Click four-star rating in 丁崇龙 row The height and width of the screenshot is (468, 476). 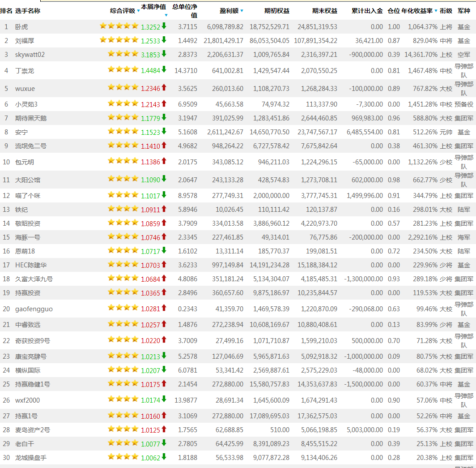point(123,69)
